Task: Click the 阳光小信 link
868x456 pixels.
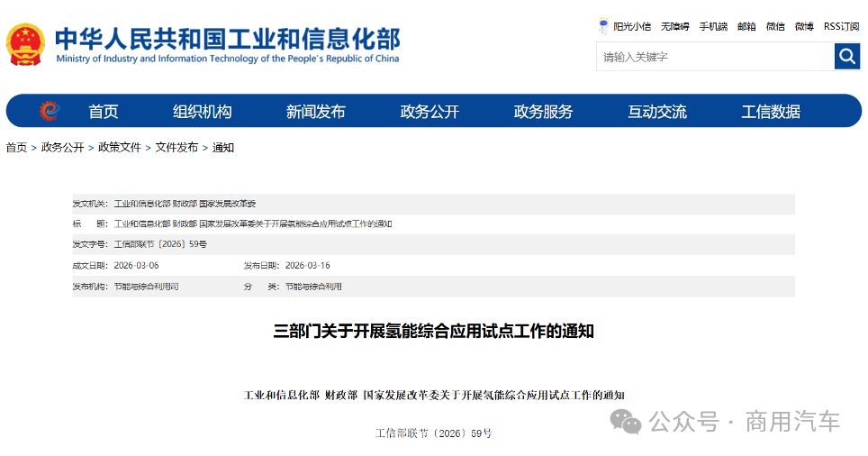Action: click(x=631, y=26)
